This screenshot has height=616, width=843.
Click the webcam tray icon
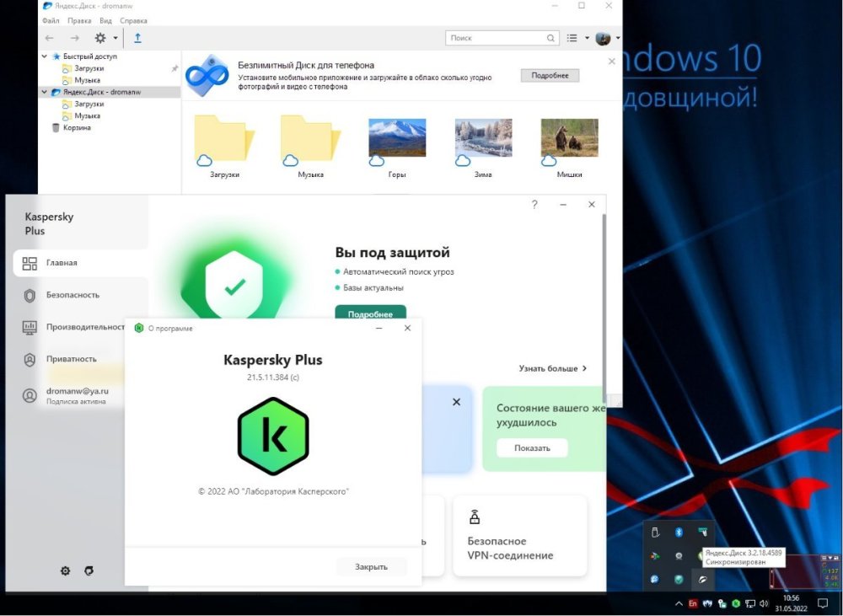(679, 556)
